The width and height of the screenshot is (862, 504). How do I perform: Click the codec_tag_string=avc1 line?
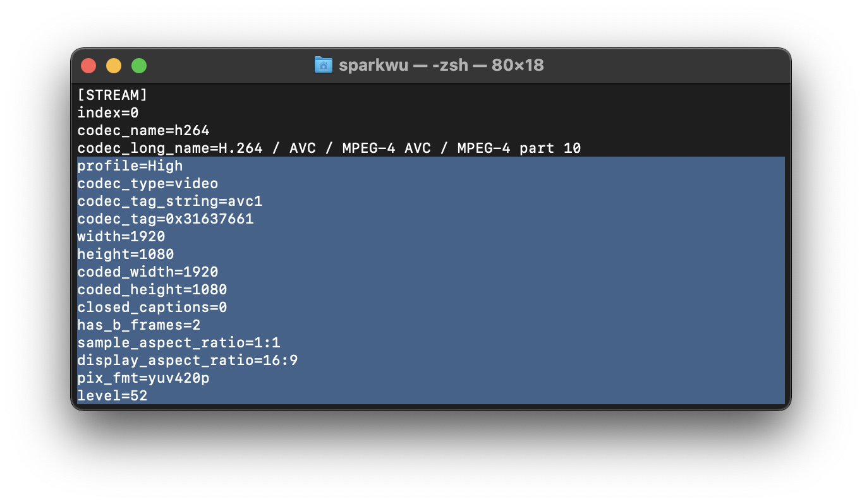(x=170, y=201)
